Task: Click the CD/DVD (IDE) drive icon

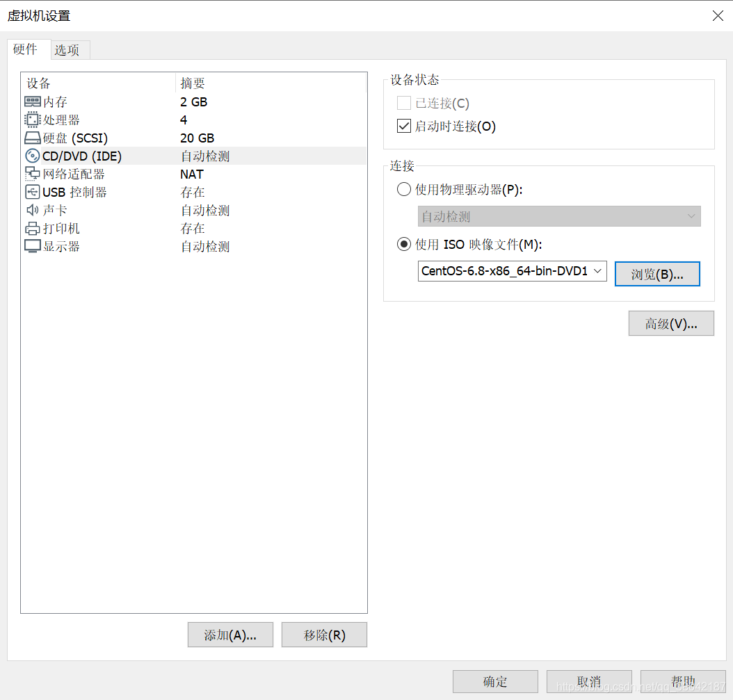Action: pyautogui.click(x=32, y=156)
